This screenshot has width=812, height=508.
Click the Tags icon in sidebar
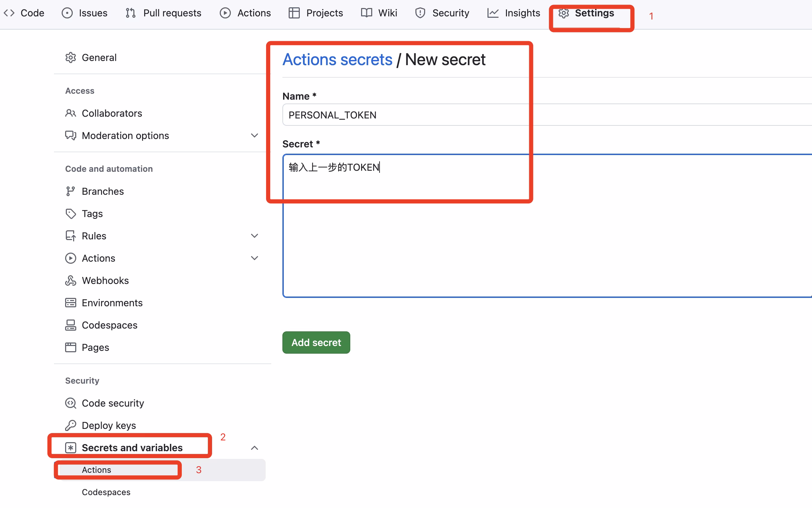point(71,214)
